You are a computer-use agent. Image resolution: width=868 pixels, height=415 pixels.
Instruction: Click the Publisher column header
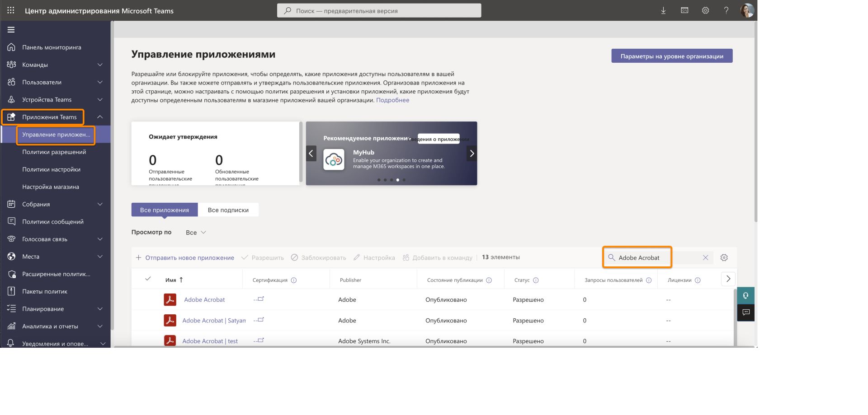[350, 280]
